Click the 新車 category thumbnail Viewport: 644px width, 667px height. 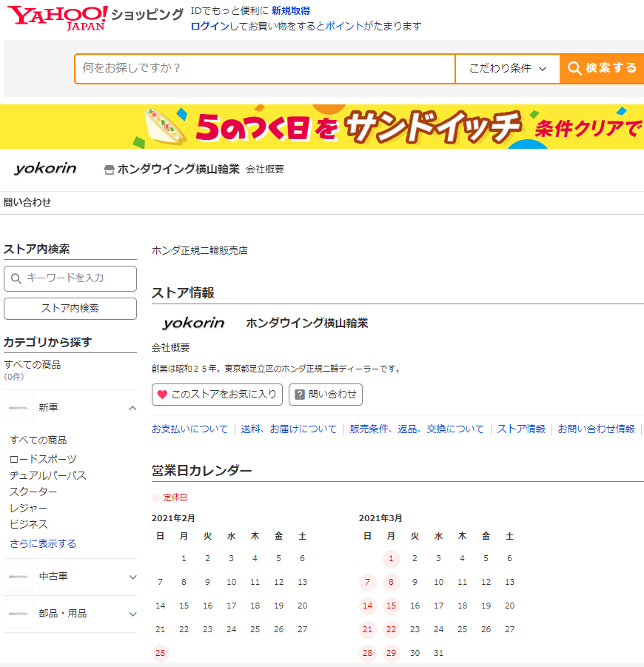(x=19, y=407)
